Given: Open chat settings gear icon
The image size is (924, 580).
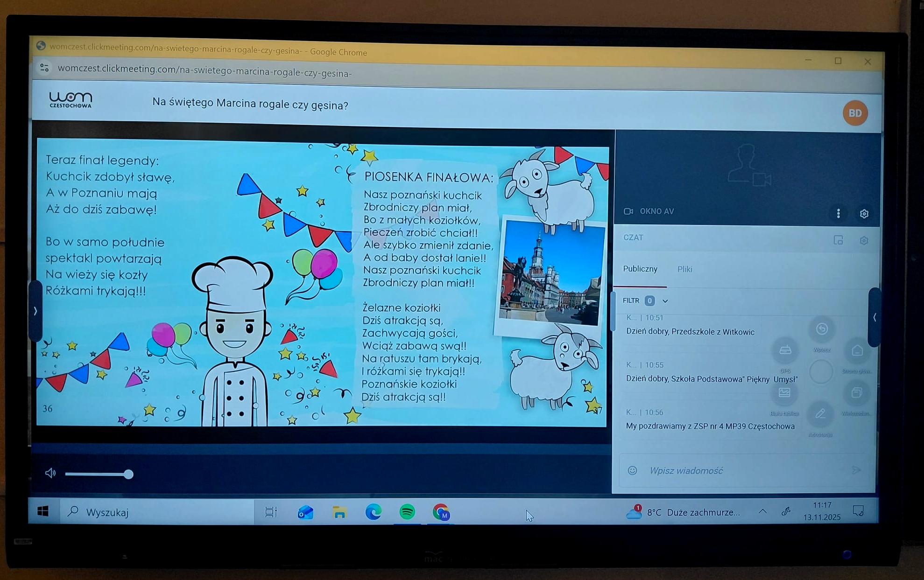Looking at the screenshot, I should pos(864,240).
